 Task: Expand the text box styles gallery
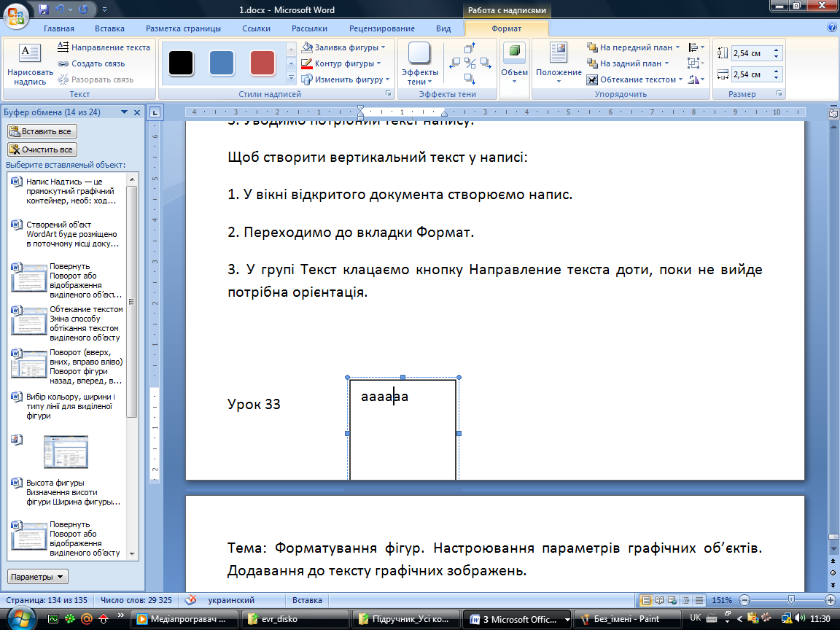click(292, 78)
